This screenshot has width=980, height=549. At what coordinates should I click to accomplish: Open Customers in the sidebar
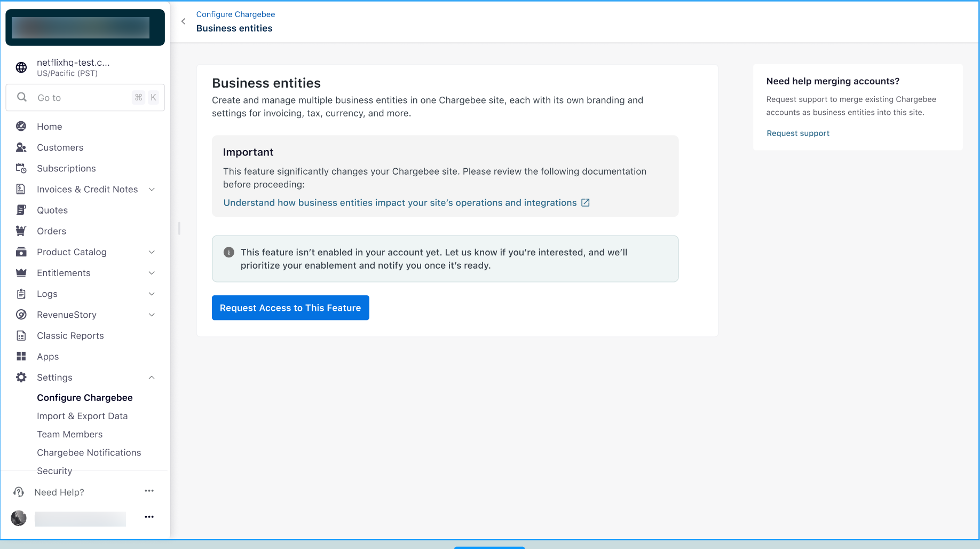[x=60, y=147]
